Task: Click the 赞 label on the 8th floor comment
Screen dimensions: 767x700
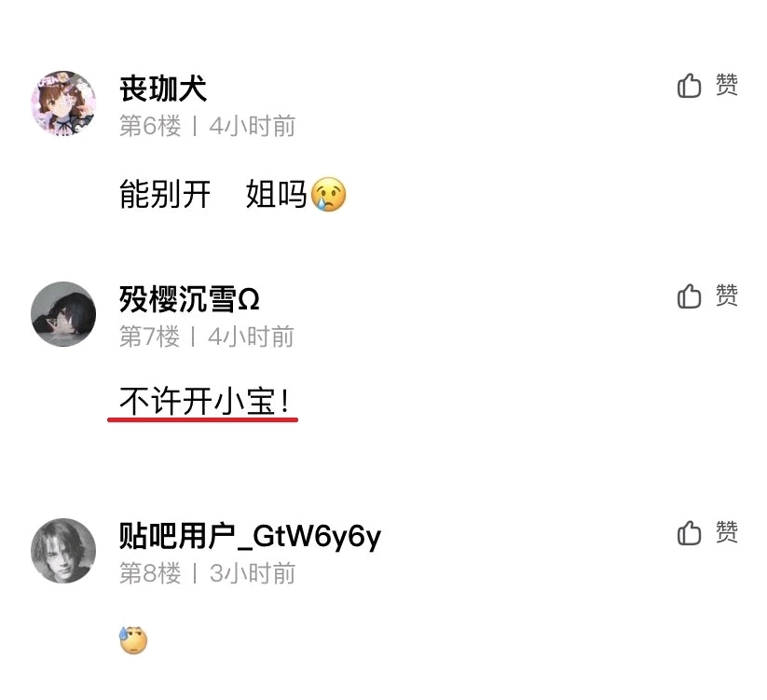Action: tap(727, 531)
